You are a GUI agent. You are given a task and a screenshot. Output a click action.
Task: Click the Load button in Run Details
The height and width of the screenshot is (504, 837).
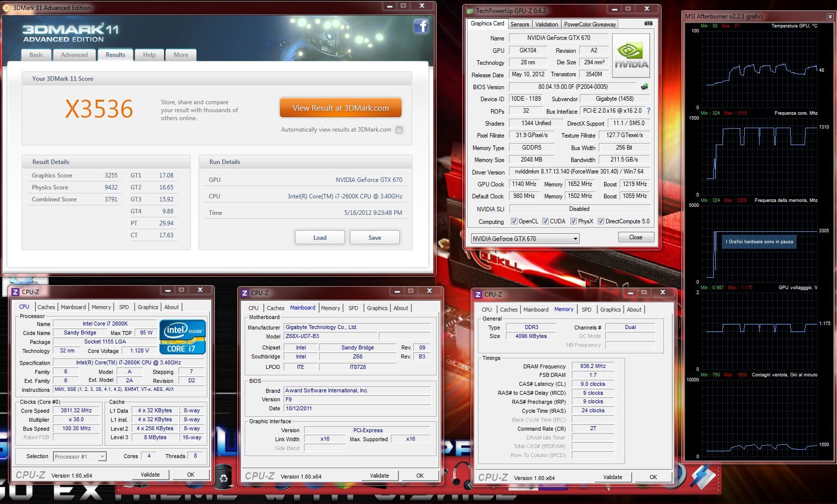(320, 238)
